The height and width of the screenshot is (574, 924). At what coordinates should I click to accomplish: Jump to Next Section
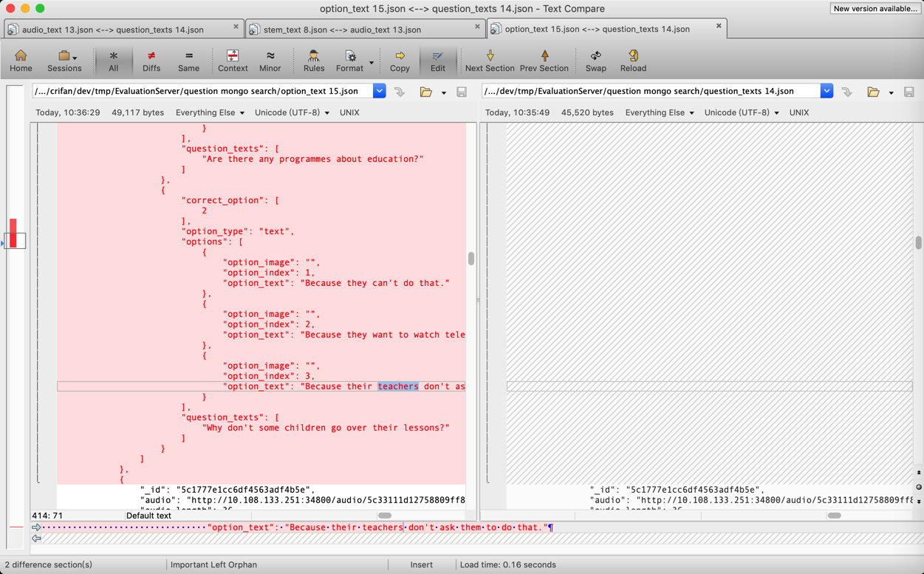(490, 61)
